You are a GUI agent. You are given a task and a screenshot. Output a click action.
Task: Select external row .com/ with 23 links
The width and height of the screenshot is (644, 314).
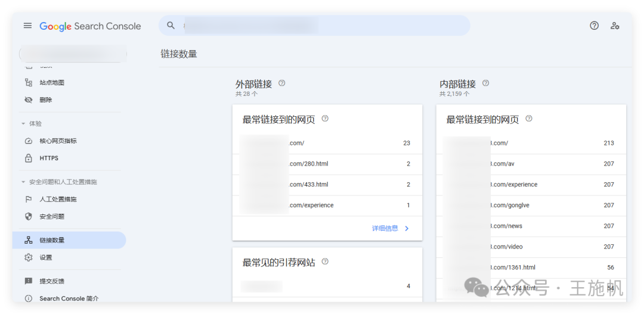tap(327, 143)
